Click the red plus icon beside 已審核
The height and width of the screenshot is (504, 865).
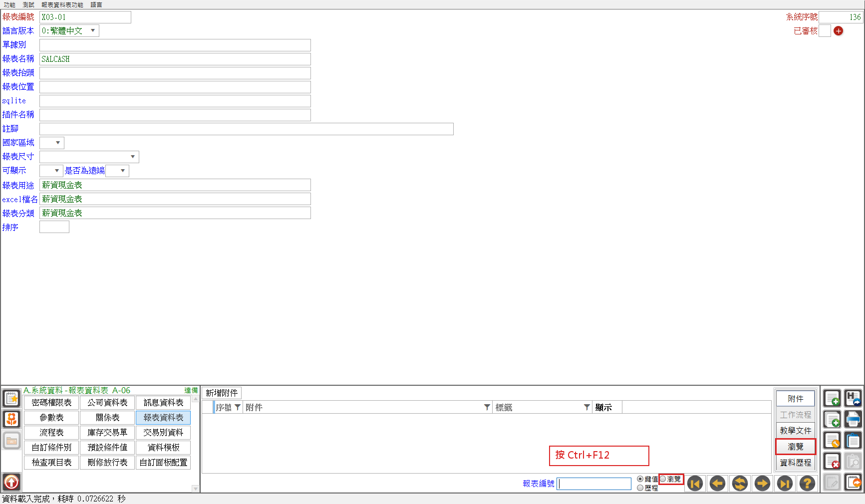[839, 31]
